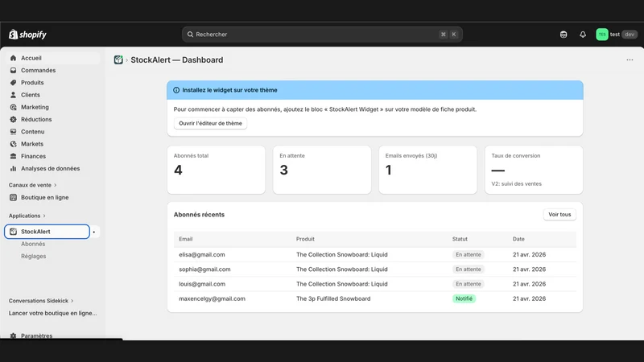Open the notifications bell

pyautogui.click(x=583, y=35)
